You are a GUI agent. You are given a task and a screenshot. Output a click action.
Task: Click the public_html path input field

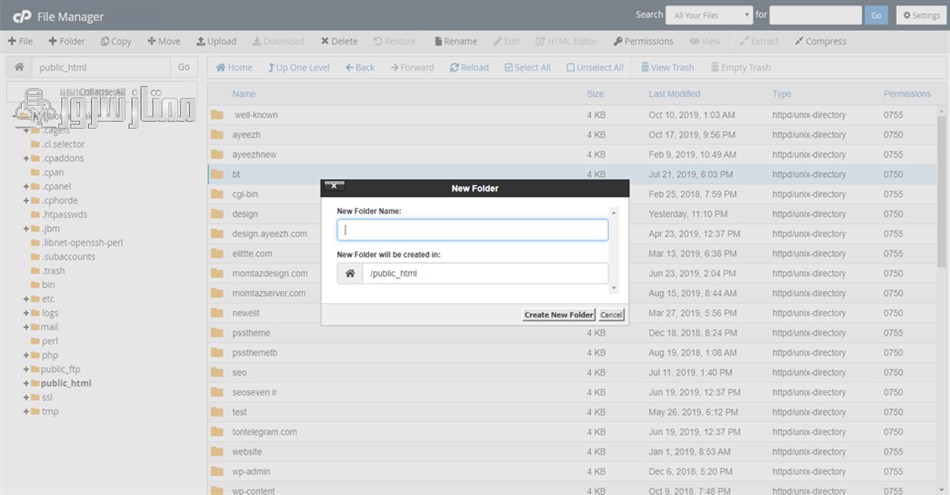pyautogui.click(x=101, y=67)
